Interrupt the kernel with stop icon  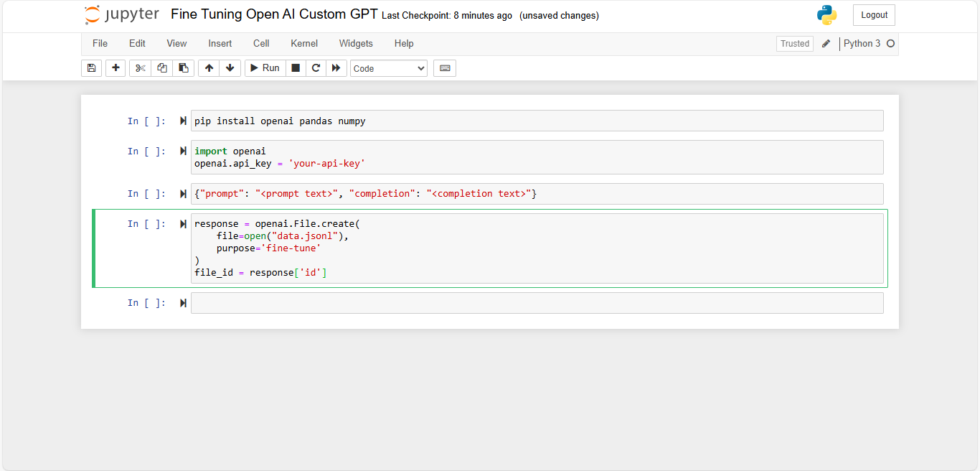point(296,68)
